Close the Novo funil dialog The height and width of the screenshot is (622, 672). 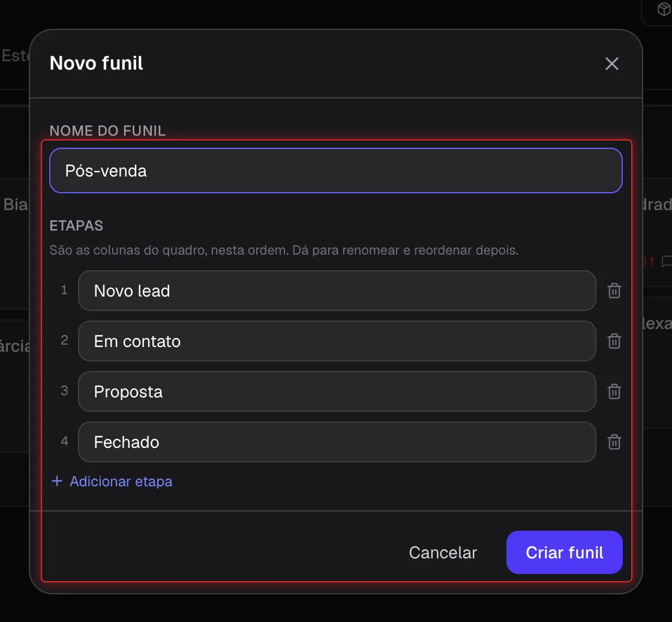[611, 64]
